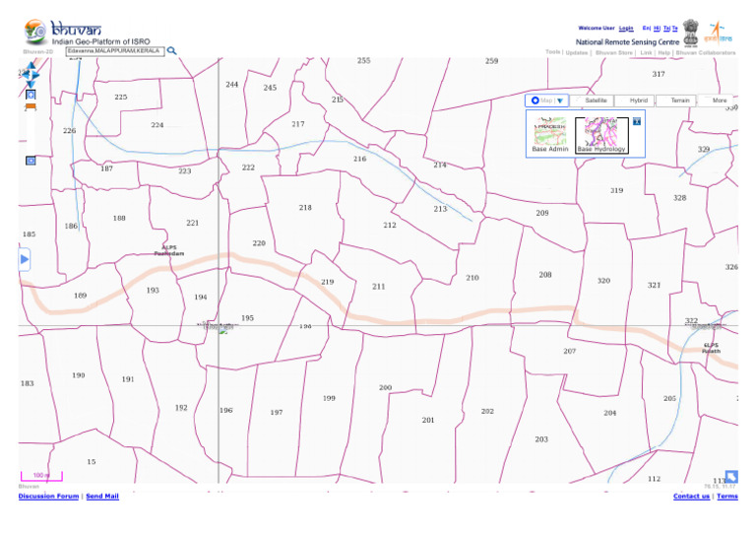Click plot number 317 on the map

(x=659, y=74)
